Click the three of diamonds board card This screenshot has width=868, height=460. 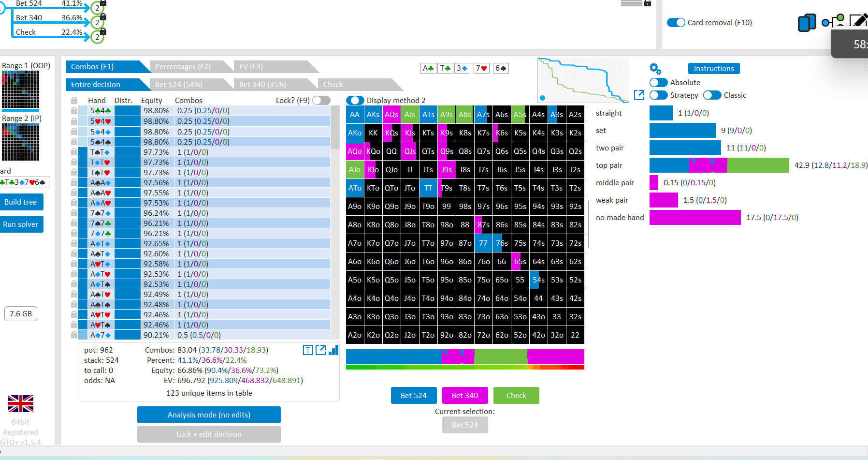(x=462, y=68)
